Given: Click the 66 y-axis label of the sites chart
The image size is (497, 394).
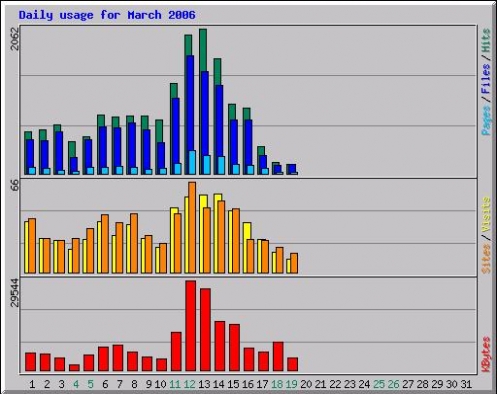Looking at the screenshot, I should [x=15, y=185].
